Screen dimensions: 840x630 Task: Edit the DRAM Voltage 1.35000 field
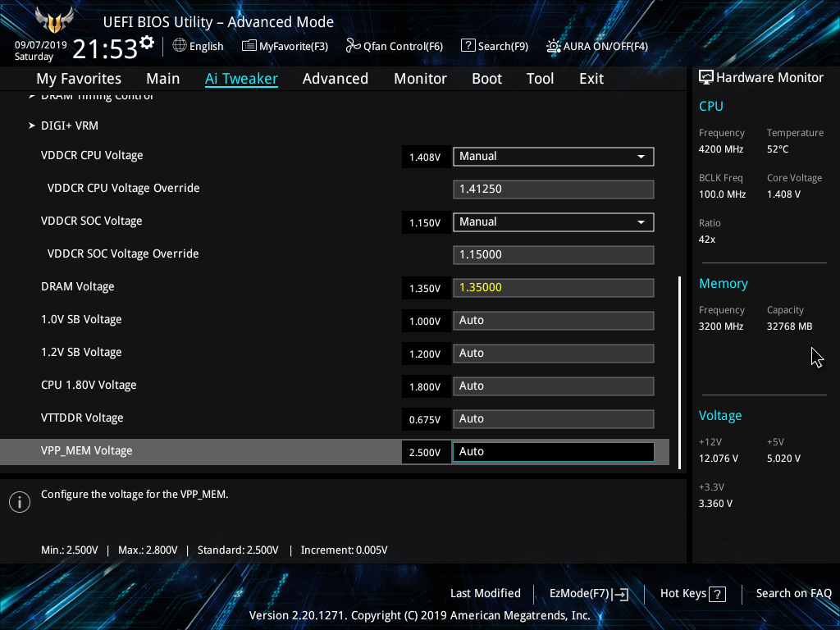(554, 288)
